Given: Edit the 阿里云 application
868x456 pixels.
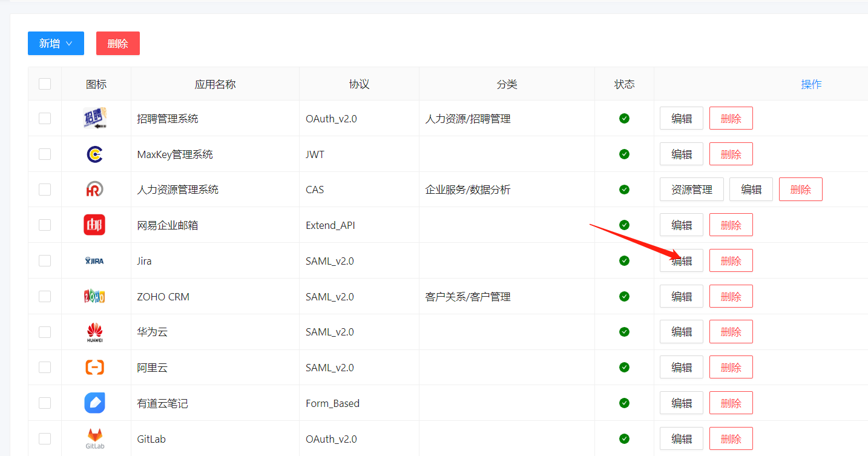Looking at the screenshot, I should pyautogui.click(x=682, y=367).
